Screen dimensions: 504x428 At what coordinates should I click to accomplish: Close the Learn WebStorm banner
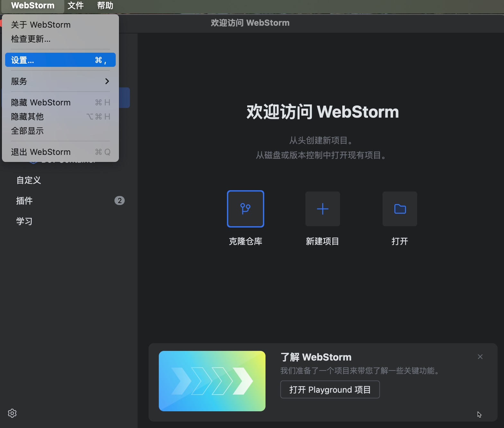[480, 357]
